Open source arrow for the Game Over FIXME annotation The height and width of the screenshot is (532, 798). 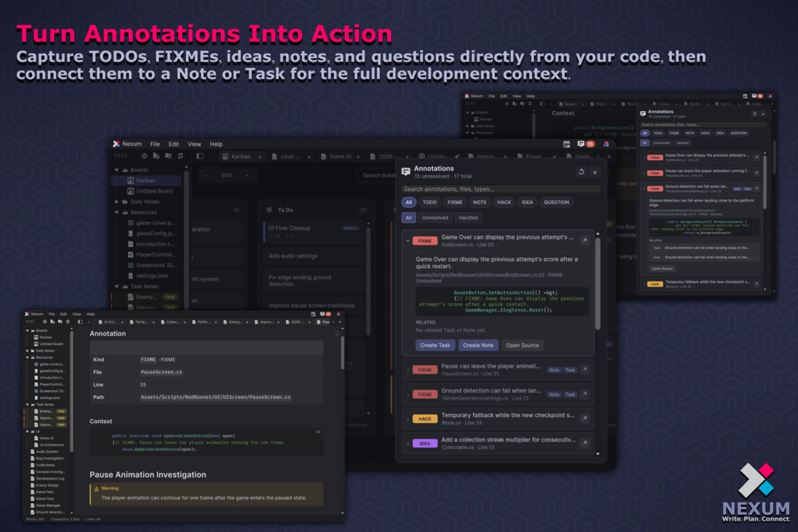click(x=585, y=240)
